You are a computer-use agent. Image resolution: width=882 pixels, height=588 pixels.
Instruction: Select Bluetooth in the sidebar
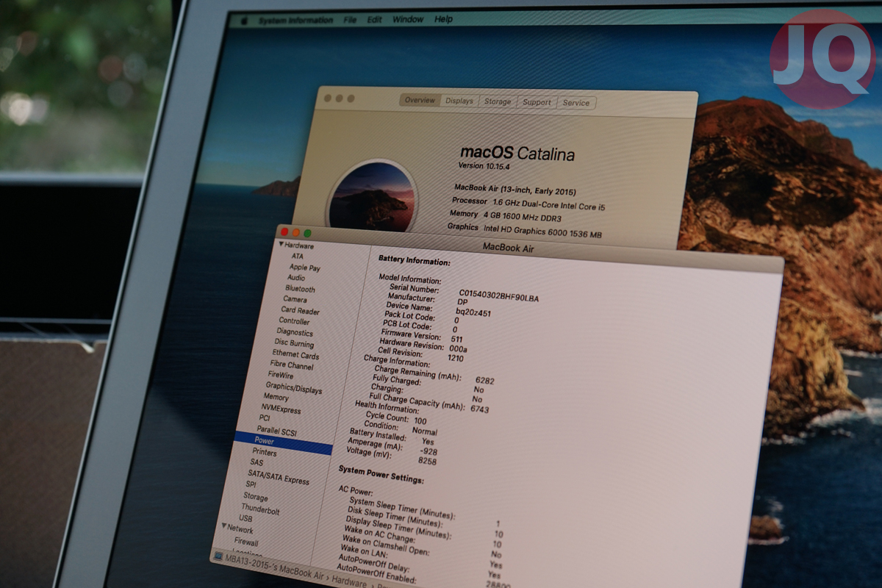coord(300,289)
